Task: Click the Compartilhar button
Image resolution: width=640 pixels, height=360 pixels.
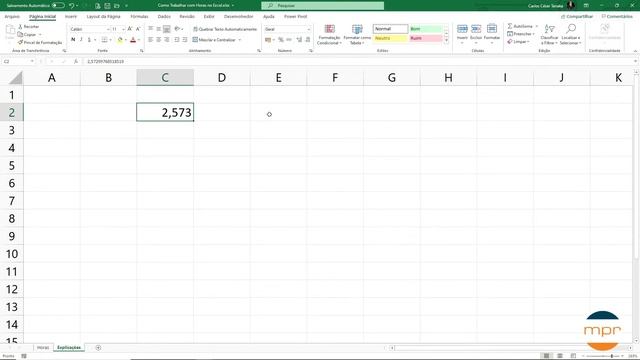Action: tap(577, 16)
